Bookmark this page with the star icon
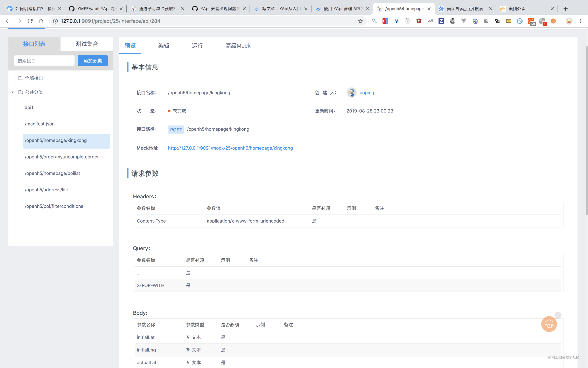 360,21
